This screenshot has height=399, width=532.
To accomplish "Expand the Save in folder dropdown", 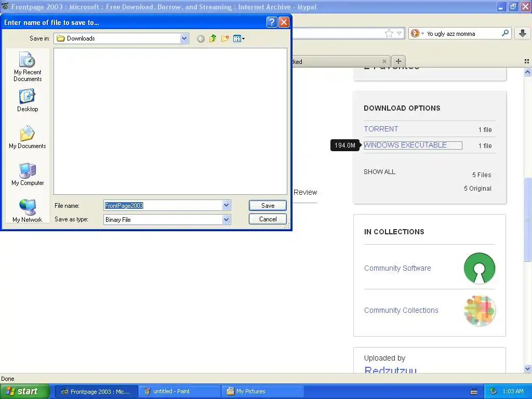I will [184, 38].
